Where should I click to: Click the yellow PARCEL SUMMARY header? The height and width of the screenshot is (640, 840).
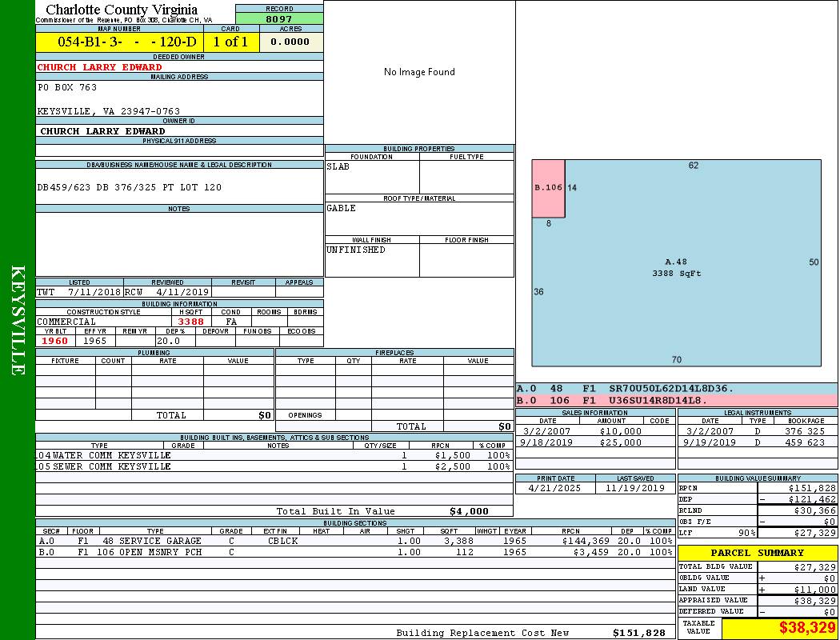[x=757, y=553]
